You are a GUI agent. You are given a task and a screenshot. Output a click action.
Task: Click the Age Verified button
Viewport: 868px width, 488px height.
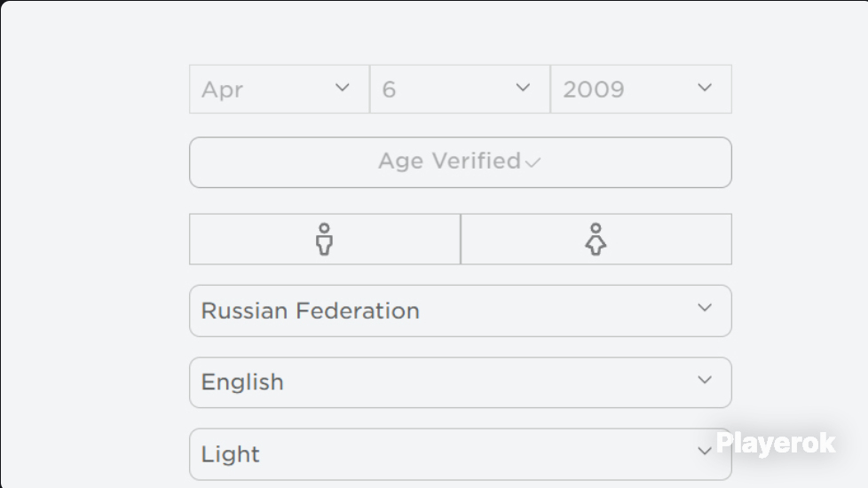click(461, 162)
